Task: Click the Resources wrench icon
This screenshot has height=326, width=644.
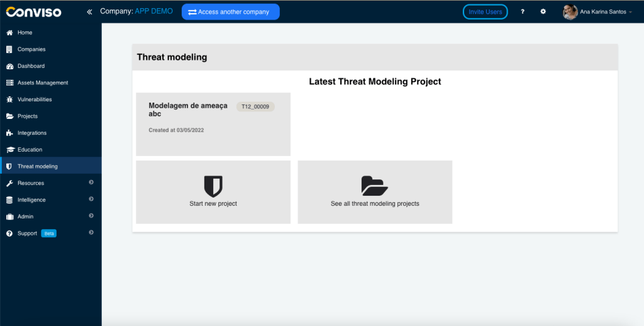Action: tap(9, 183)
